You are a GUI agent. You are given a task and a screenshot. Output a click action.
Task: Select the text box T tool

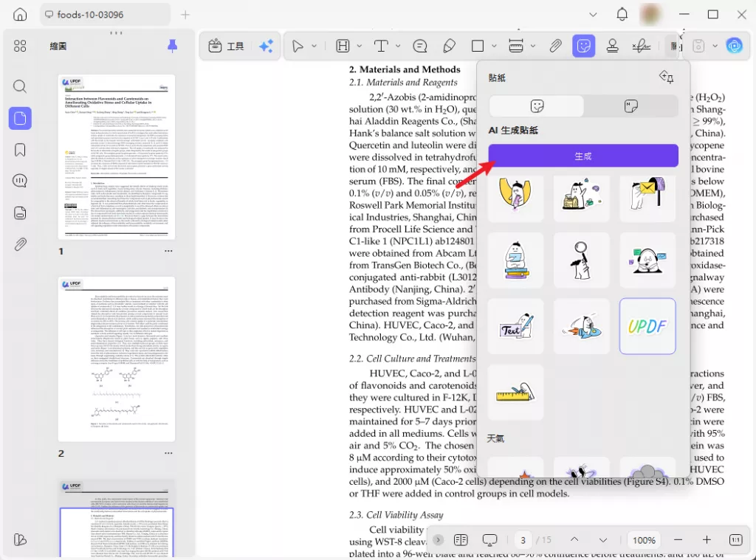click(381, 46)
